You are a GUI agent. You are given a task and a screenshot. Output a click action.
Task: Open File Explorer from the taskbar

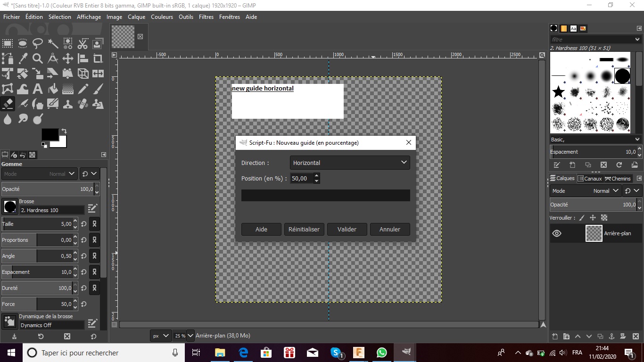(x=220, y=353)
